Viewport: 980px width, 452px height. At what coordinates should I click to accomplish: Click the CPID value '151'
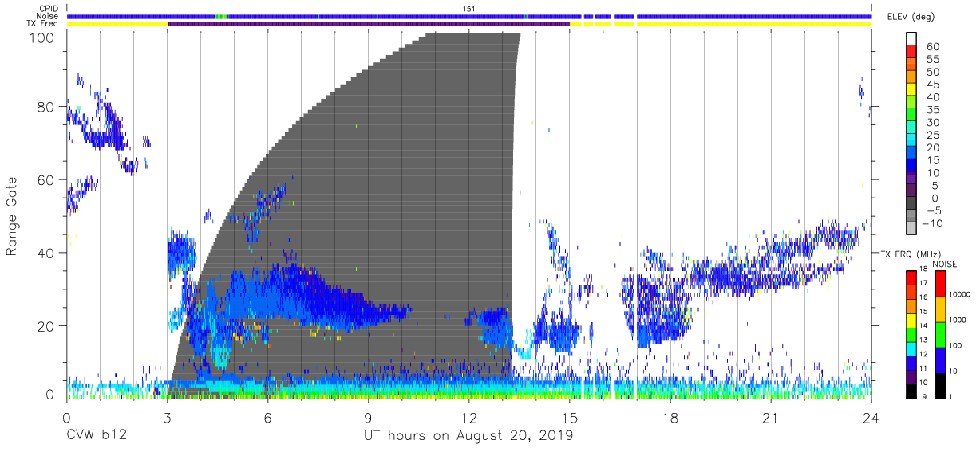coord(469,9)
